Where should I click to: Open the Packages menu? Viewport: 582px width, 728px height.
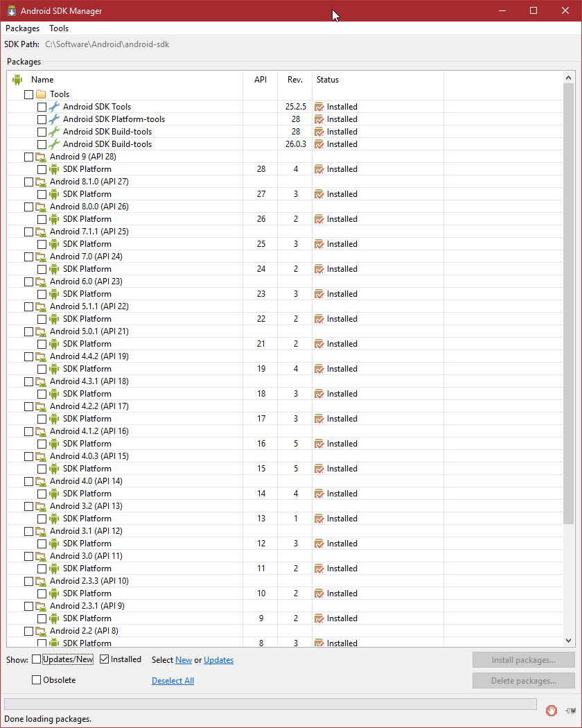click(21, 28)
